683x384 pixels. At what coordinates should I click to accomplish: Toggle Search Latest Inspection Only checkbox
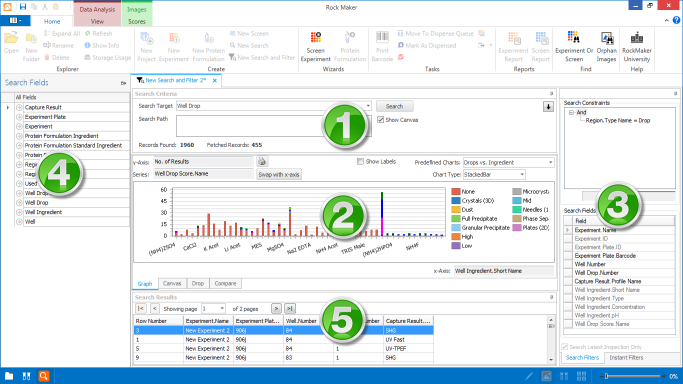[x=565, y=347]
